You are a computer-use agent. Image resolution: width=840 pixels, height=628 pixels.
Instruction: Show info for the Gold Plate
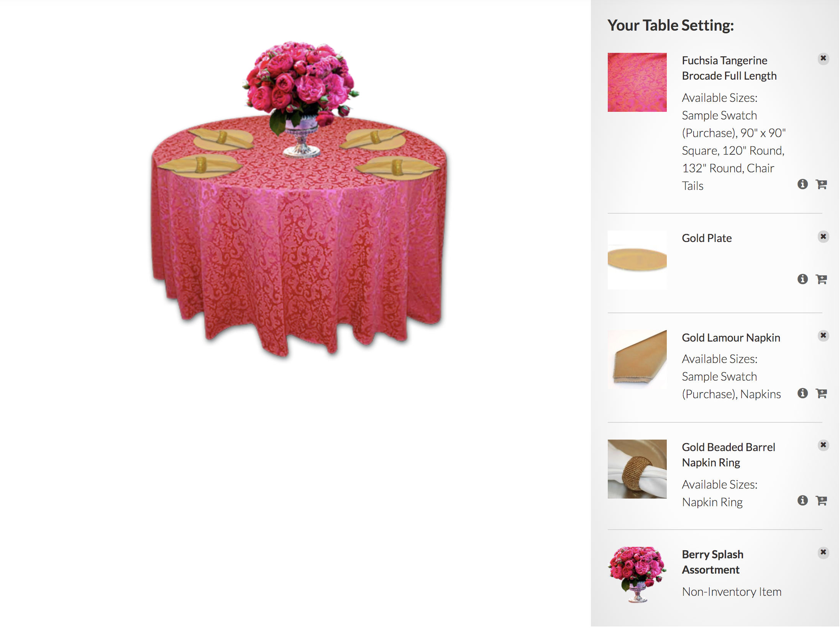[802, 279]
